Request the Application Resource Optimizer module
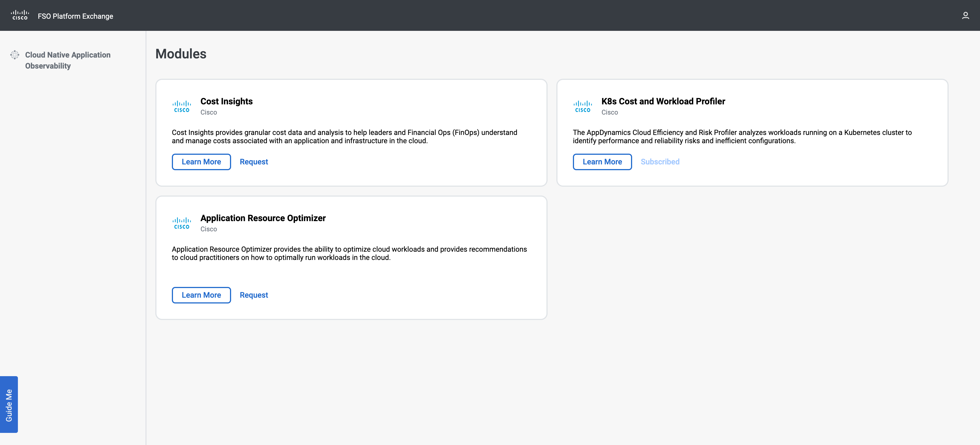Viewport: 980px width, 445px height. click(x=254, y=295)
